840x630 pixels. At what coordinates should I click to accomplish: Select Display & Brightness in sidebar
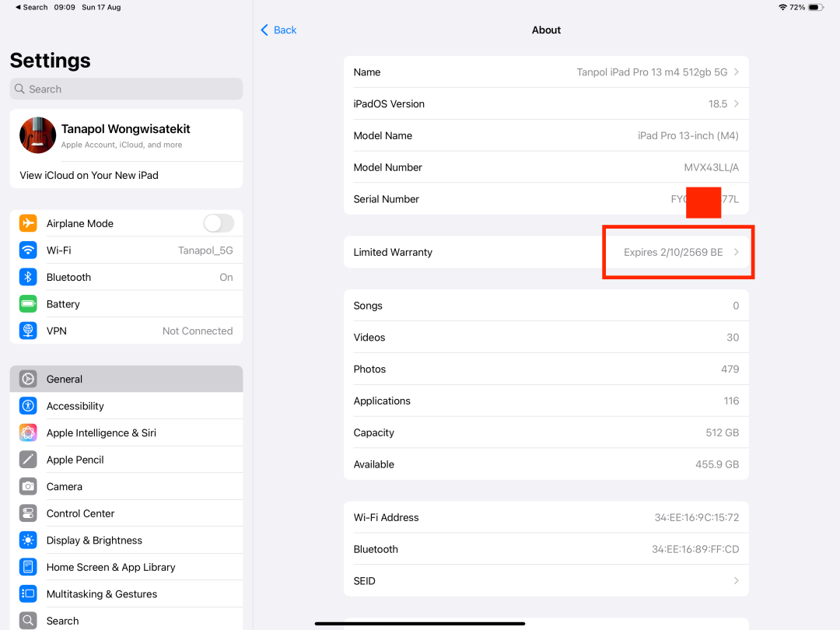[126, 540]
